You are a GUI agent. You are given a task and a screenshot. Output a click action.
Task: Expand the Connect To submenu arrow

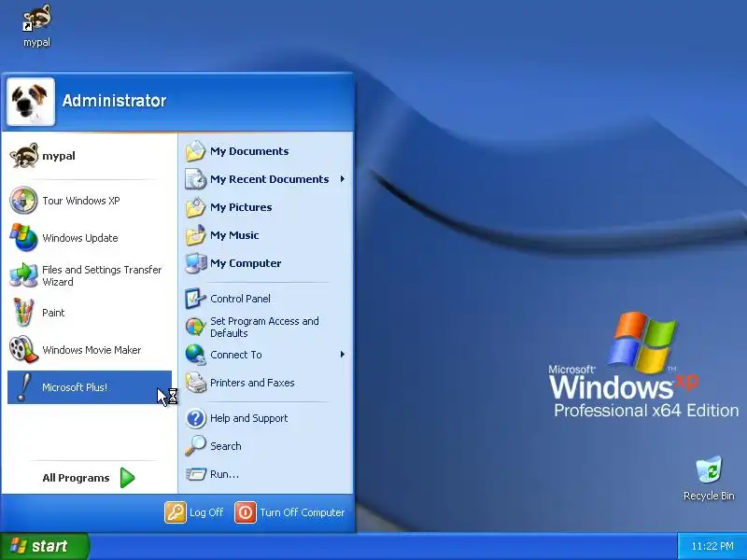pyautogui.click(x=342, y=355)
